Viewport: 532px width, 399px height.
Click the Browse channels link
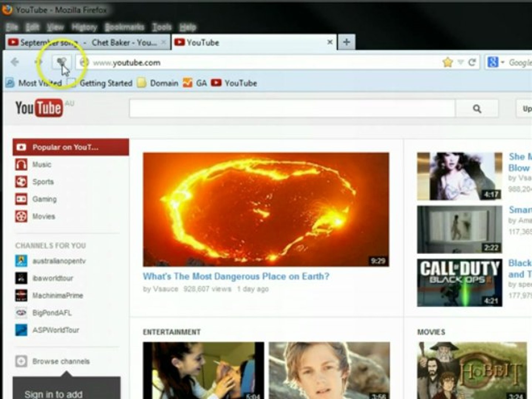click(61, 361)
